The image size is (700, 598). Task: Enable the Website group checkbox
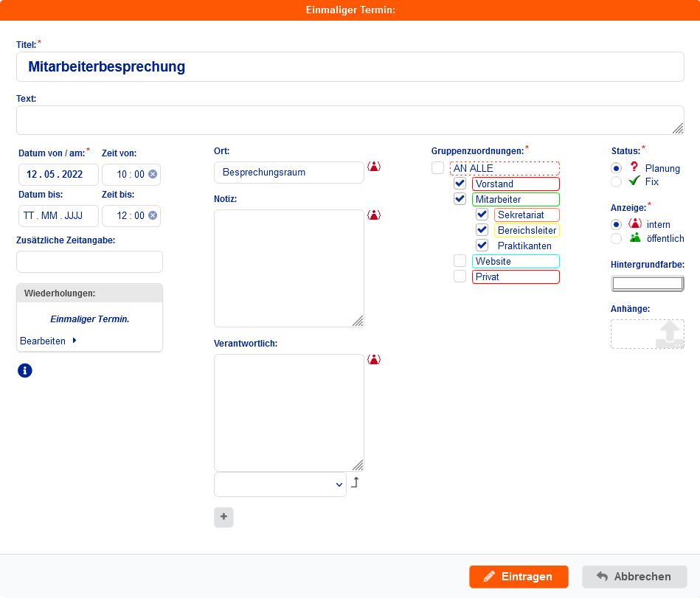click(x=460, y=261)
